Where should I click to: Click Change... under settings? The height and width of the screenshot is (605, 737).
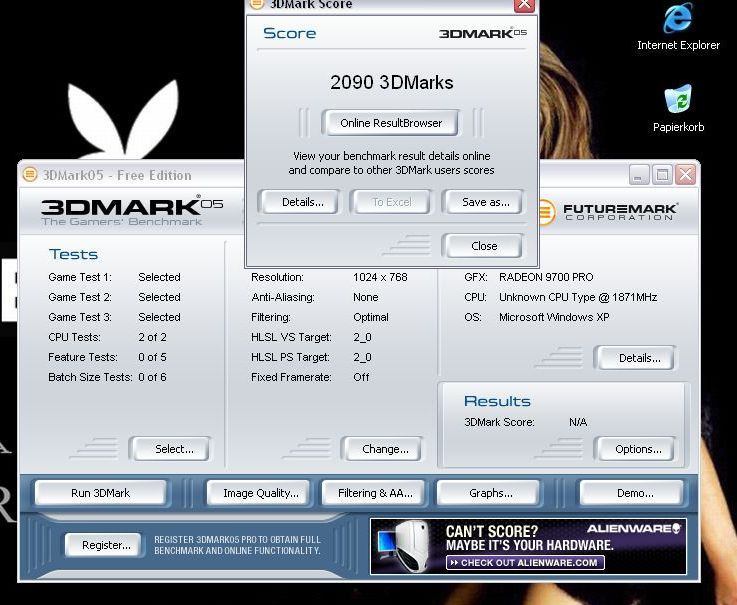pos(383,449)
